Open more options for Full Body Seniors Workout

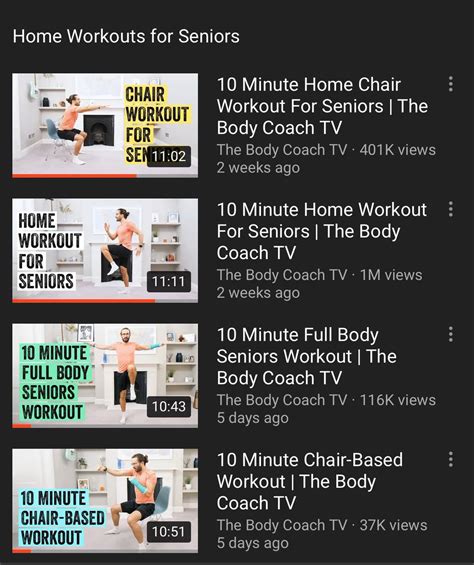pyautogui.click(x=451, y=334)
